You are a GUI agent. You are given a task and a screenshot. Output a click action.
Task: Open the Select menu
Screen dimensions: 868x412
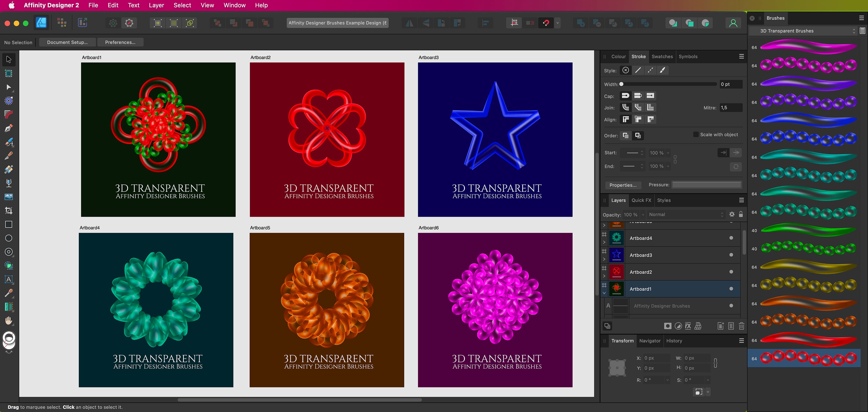182,5
